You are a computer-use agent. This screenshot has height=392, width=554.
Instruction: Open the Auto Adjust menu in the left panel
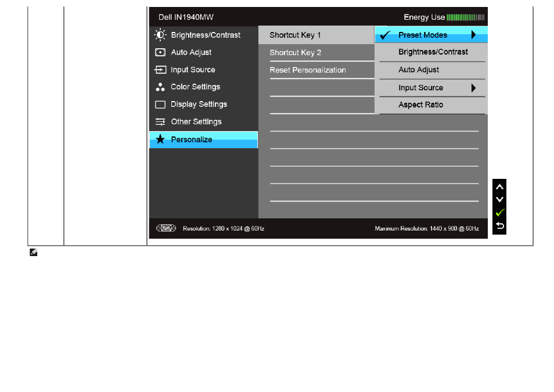point(203,52)
